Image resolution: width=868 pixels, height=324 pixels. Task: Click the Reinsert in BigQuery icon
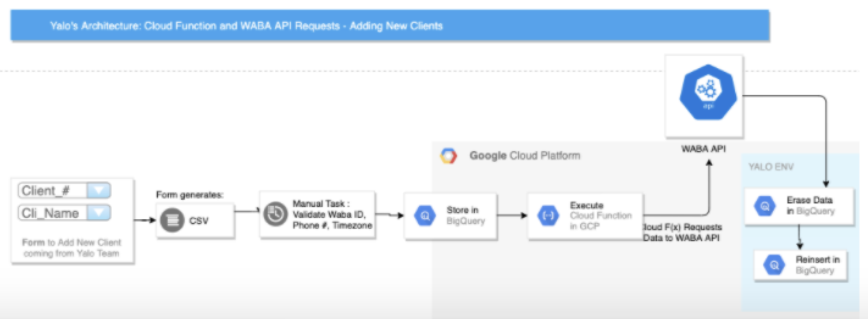[774, 265]
